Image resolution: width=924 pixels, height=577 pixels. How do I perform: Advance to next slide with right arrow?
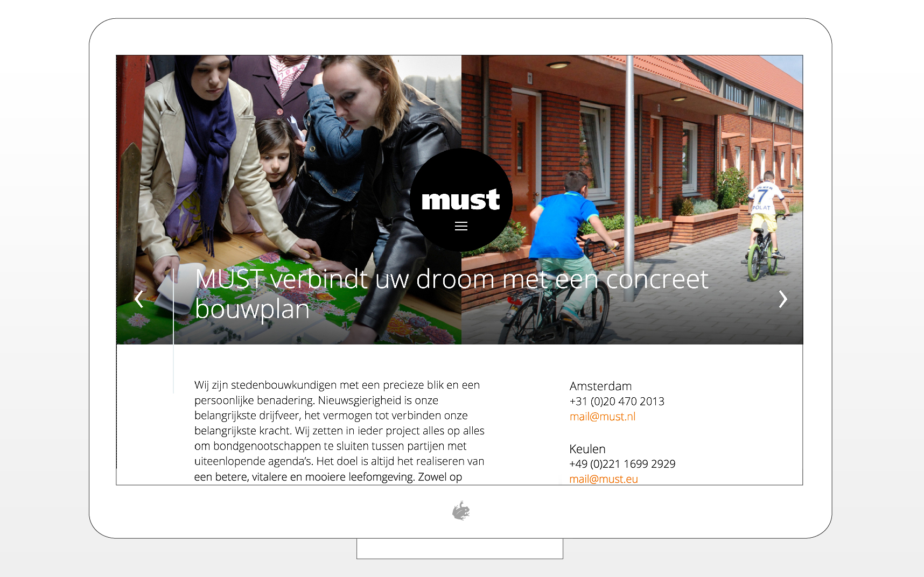pos(783,299)
